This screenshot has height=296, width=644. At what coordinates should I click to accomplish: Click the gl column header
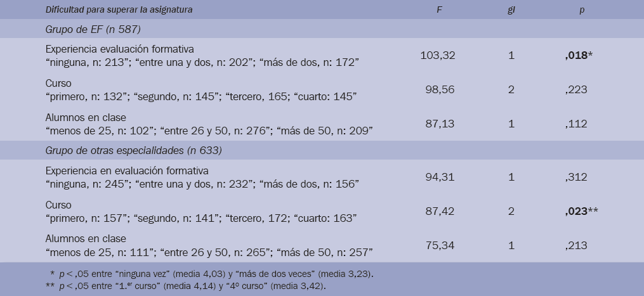511,10
